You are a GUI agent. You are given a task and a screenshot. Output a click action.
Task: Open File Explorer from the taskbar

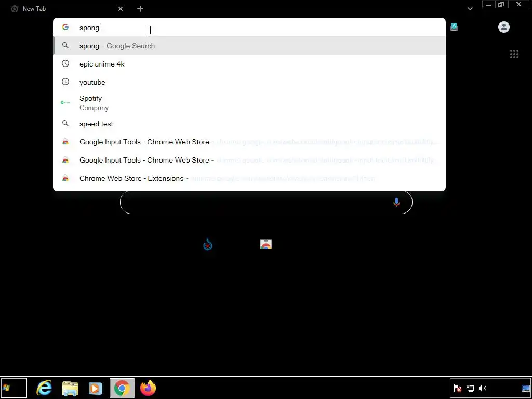(70, 389)
